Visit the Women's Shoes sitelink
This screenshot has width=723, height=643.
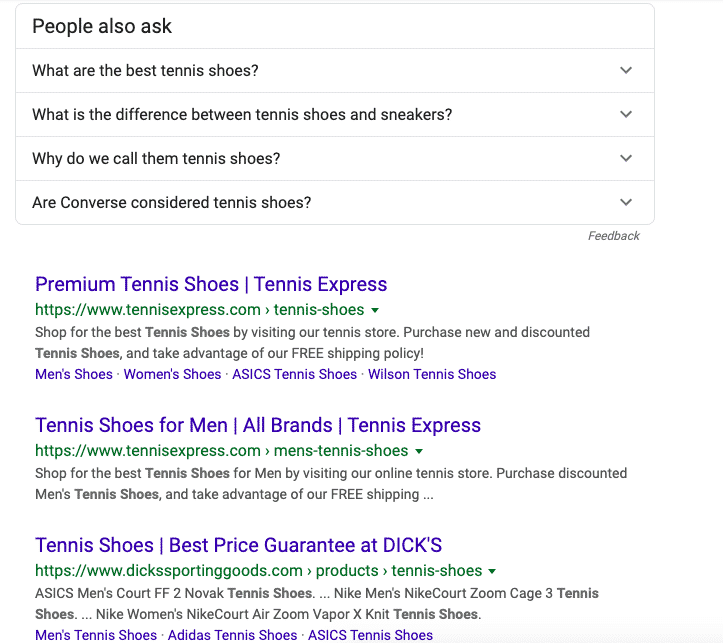click(172, 374)
